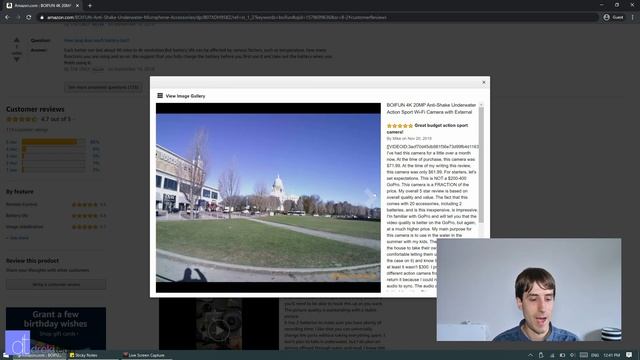Play the lower review video thumbnail
Image resolution: width=640 pixels, height=360 pixels.
point(218,330)
